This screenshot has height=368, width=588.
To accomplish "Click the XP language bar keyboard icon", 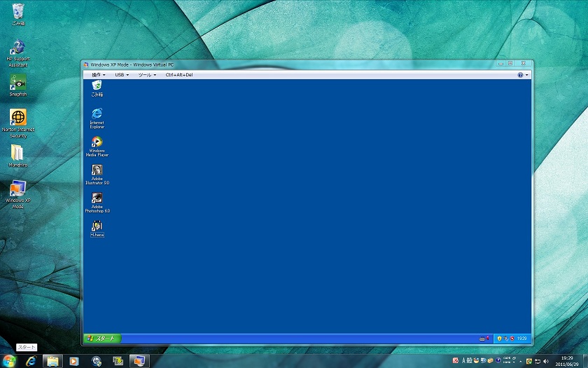I will (x=482, y=339).
